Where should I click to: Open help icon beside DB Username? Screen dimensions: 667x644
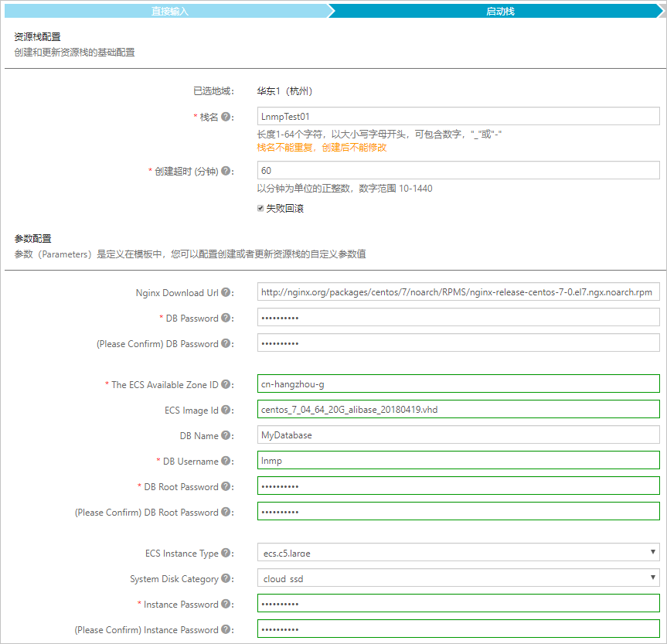click(226, 461)
